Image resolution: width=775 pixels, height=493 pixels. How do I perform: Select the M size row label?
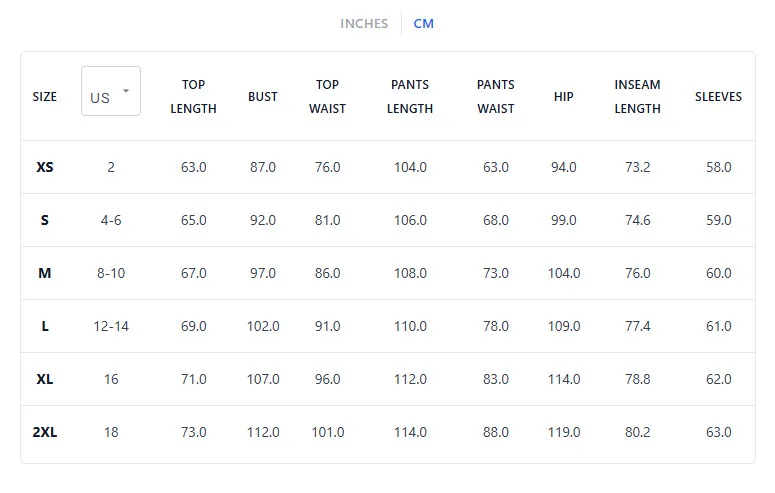[x=44, y=273]
